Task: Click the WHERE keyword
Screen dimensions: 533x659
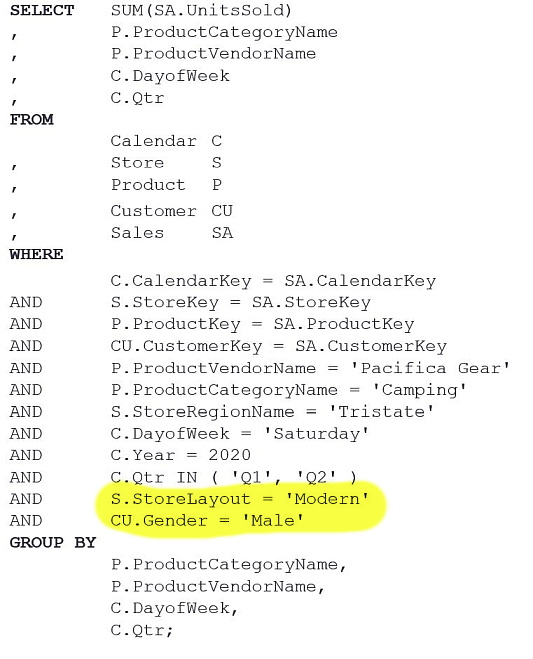Action: (x=37, y=254)
